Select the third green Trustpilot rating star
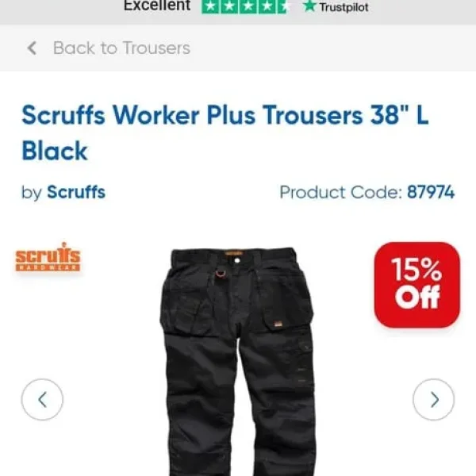The height and width of the screenshot is (476, 476). (248, 6)
